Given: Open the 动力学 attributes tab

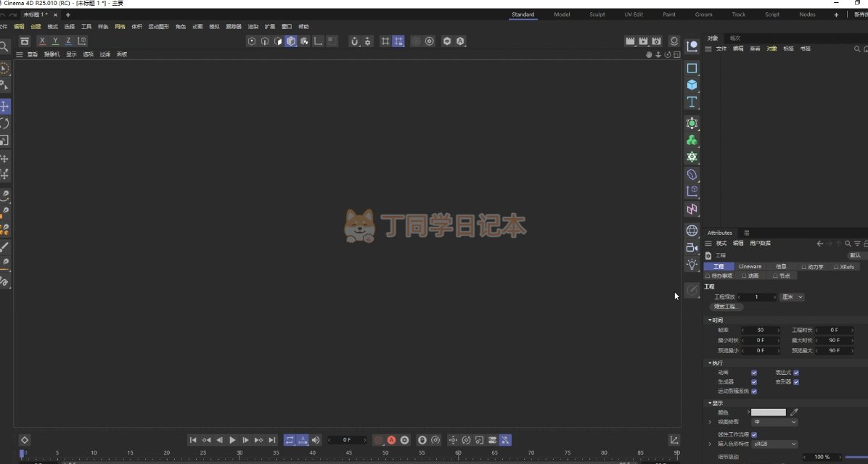Looking at the screenshot, I should [x=812, y=267].
